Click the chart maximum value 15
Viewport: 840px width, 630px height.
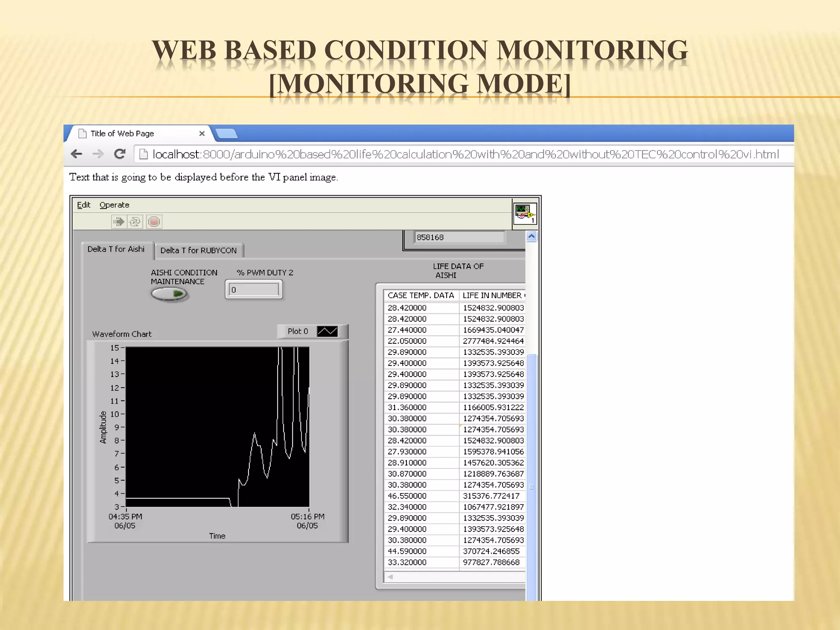click(114, 348)
